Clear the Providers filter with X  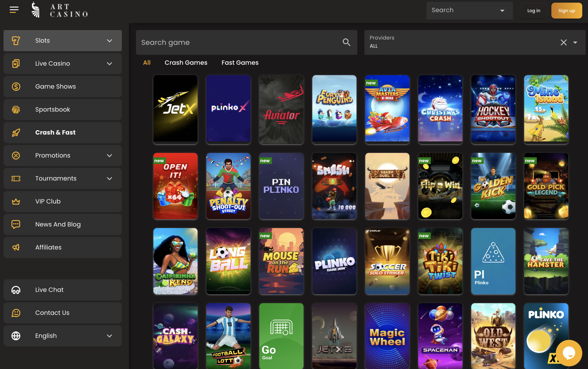coord(563,43)
